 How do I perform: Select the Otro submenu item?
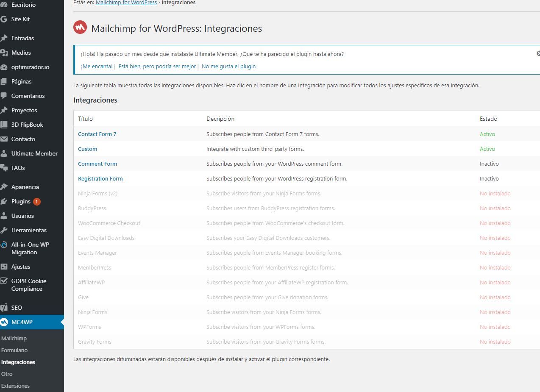(7, 374)
